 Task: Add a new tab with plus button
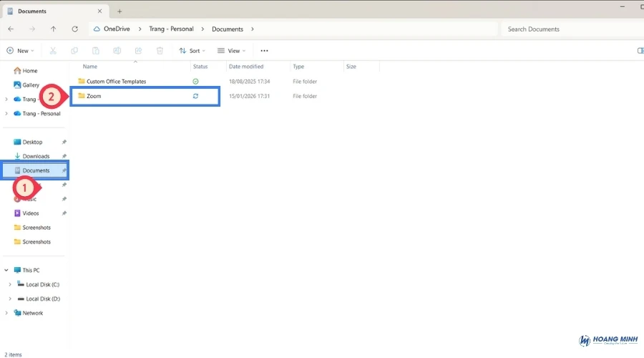pos(119,11)
